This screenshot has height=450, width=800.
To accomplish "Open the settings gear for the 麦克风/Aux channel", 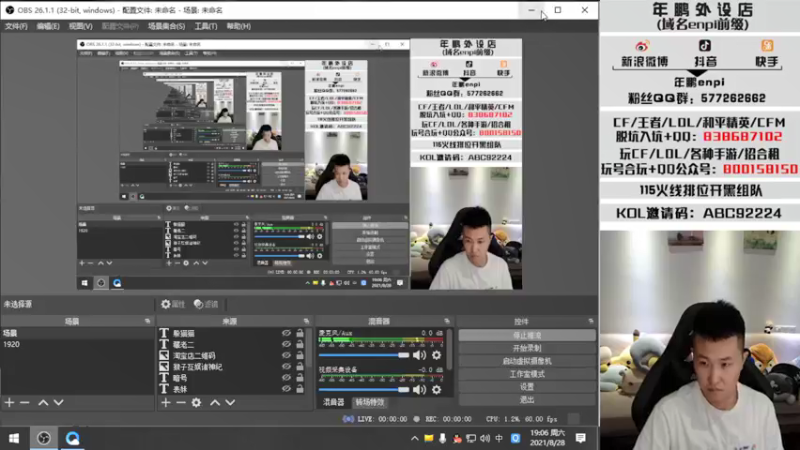I will tap(437, 355).
